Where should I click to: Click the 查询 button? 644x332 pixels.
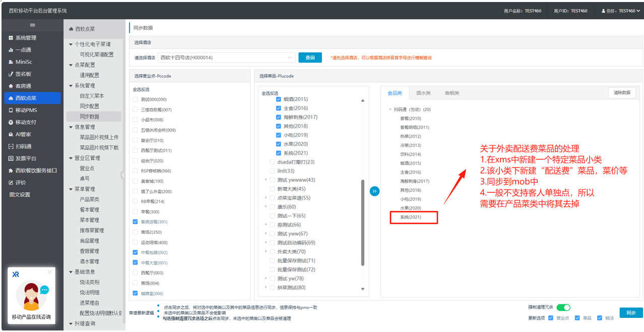310,58
